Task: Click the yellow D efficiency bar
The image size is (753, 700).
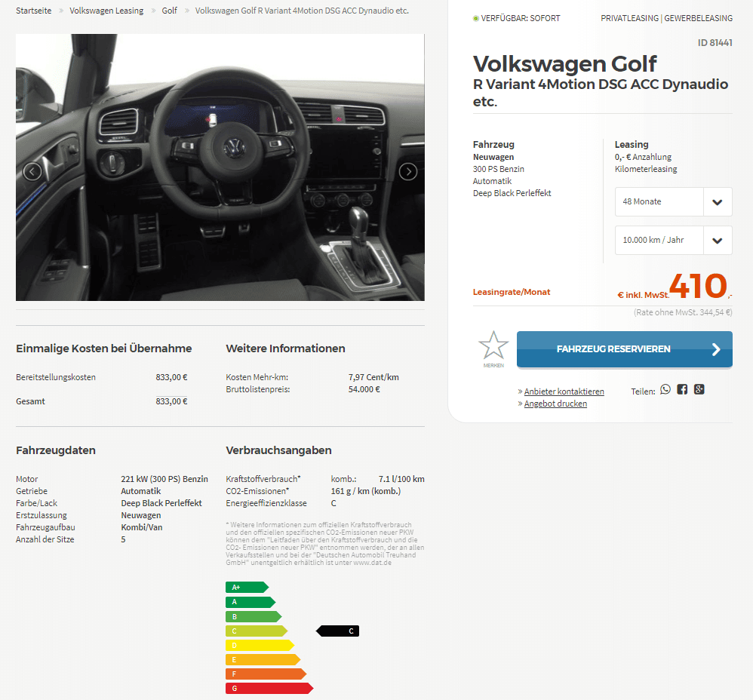Action: tap(260, 645)
